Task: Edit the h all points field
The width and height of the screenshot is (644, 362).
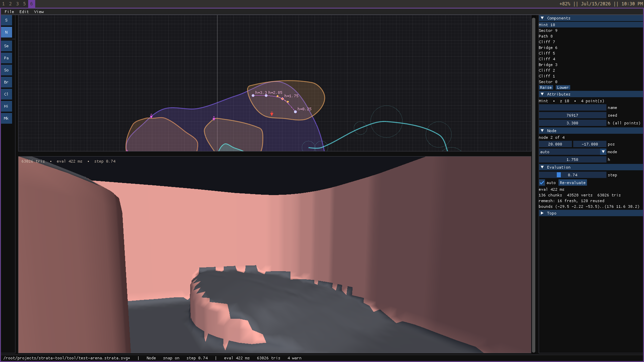Action: (572, 123)
